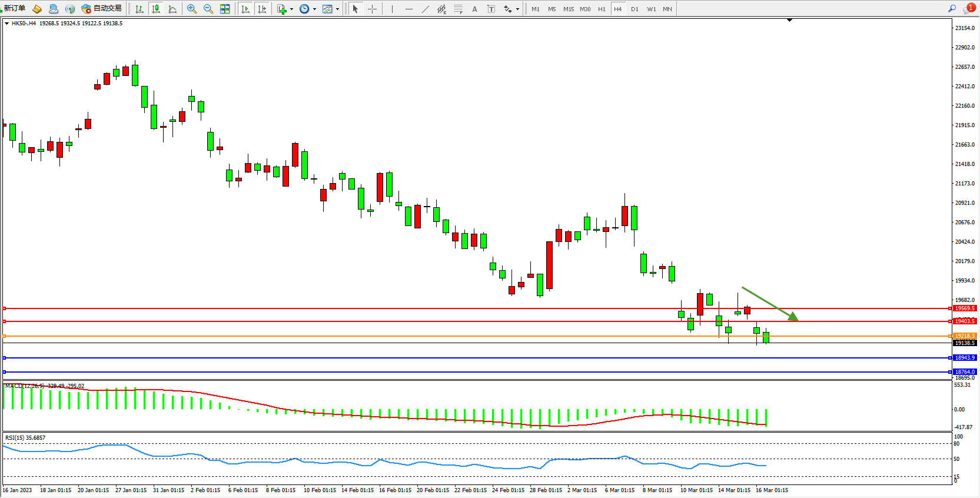Switch to the M15 timeframe

click(568, 9)
